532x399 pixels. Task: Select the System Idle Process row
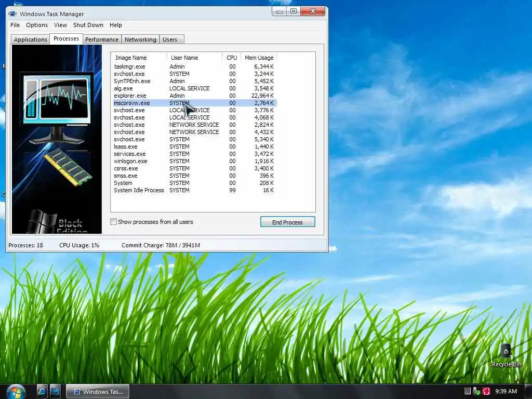195,190
